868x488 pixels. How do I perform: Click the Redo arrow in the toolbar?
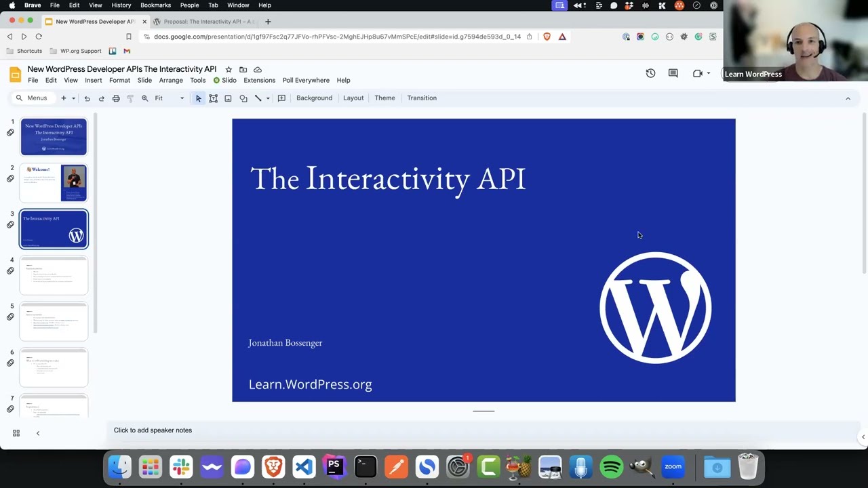coord(101,98)
